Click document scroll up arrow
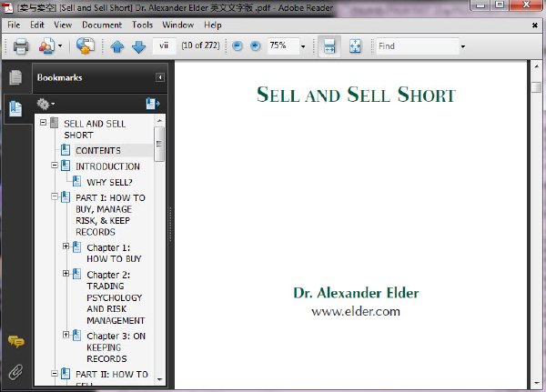This screenshot has height=392, width=546. [537, 66]
